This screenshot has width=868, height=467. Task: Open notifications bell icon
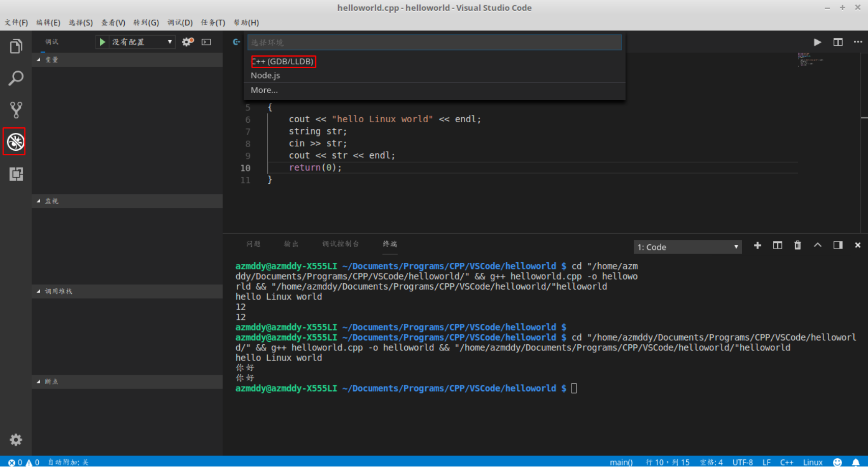(x=856, y=462)
